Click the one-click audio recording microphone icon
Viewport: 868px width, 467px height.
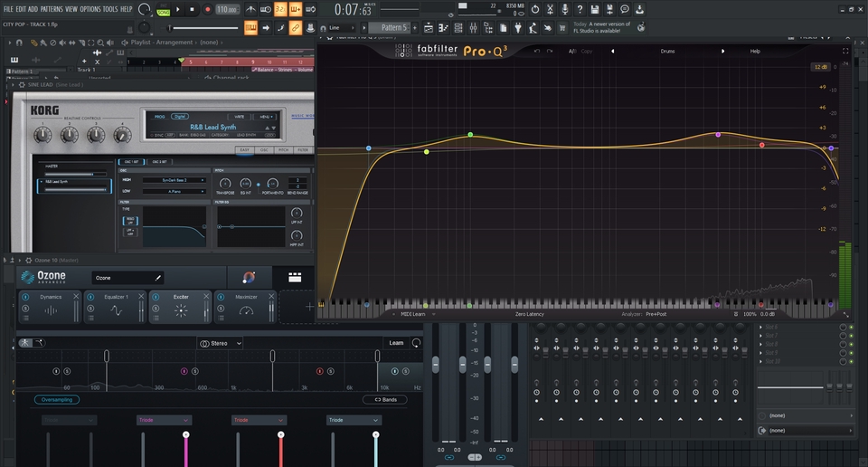point(564,9)
